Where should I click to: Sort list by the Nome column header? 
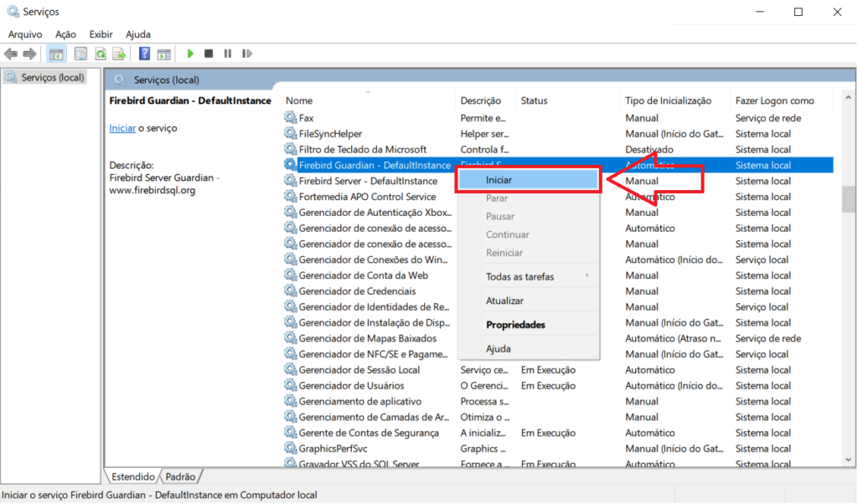[299, 100]
